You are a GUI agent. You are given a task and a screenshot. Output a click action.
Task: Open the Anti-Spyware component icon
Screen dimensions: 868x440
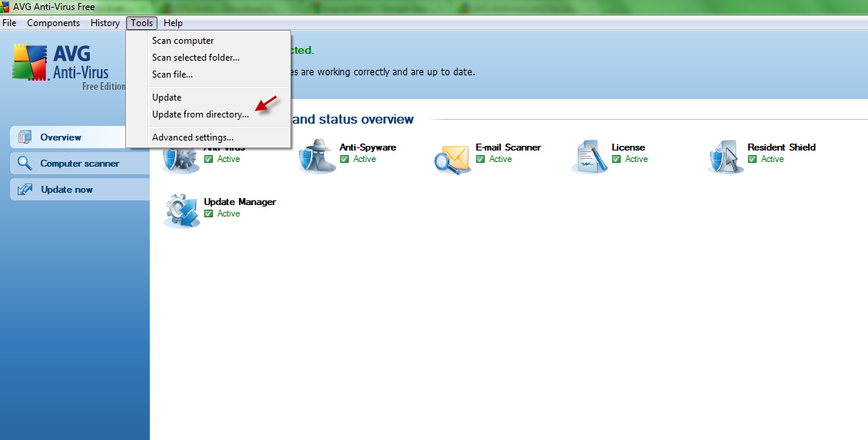[316, 157]
